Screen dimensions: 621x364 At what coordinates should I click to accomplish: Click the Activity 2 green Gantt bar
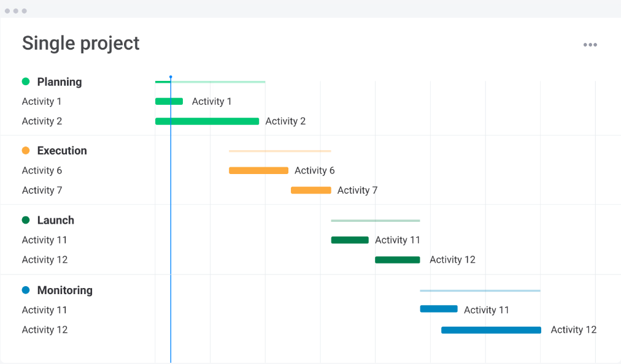click(207, 121)
